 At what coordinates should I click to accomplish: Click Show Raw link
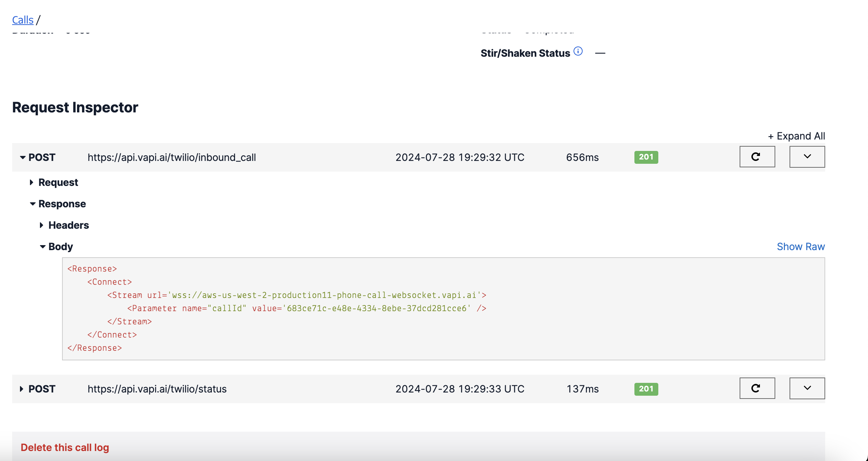pyautogui.click(x=801, y=247)
